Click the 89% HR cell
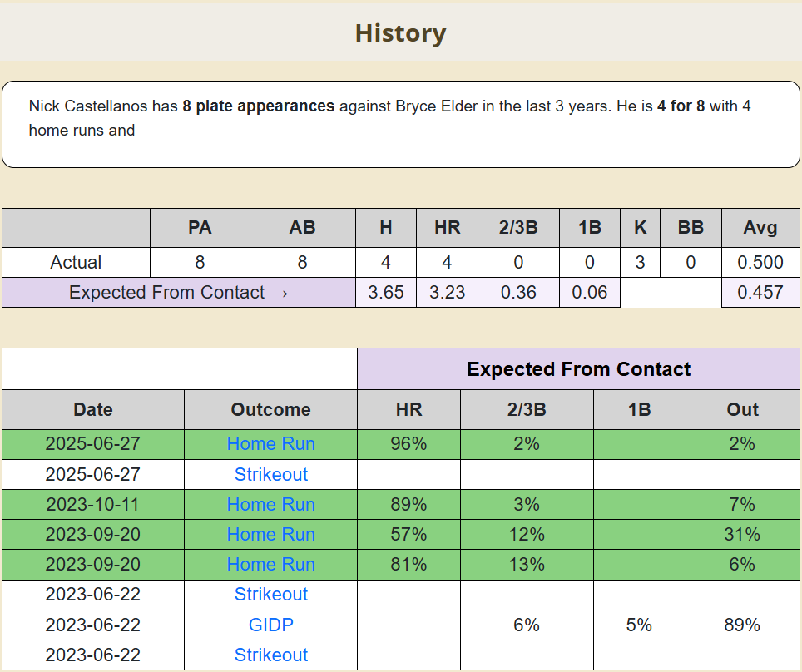 point(408,504)
